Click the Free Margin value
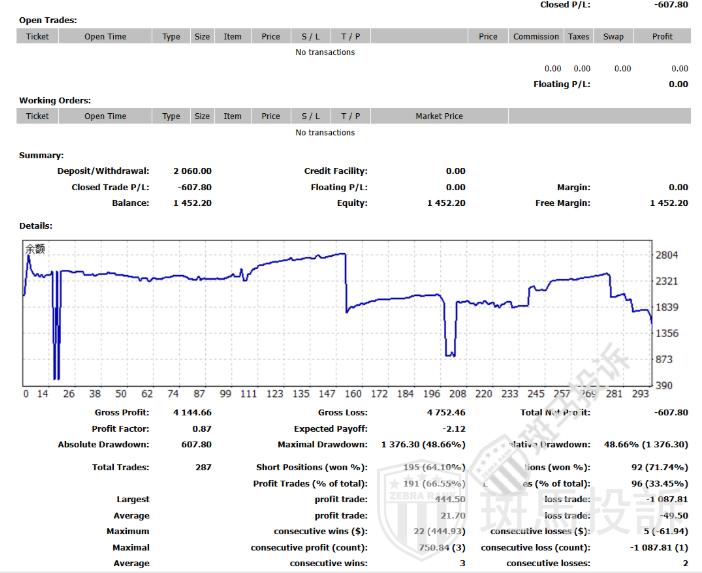Screen dimensions: 702x573 [668, 203]
